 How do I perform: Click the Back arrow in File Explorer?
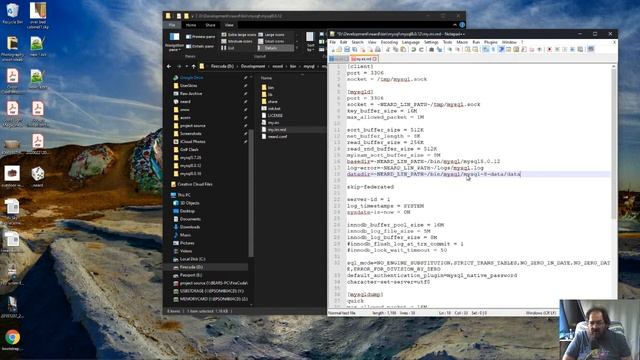pos(169,66)
